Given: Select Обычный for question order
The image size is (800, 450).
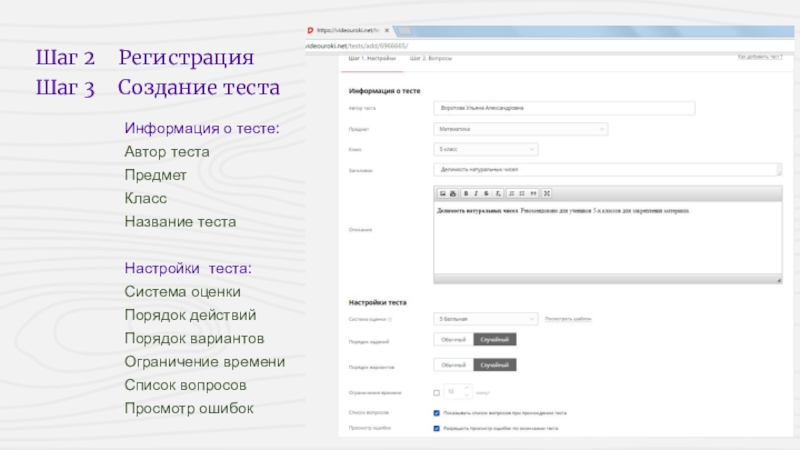Looking at the screenshot, I should (454, 340).
